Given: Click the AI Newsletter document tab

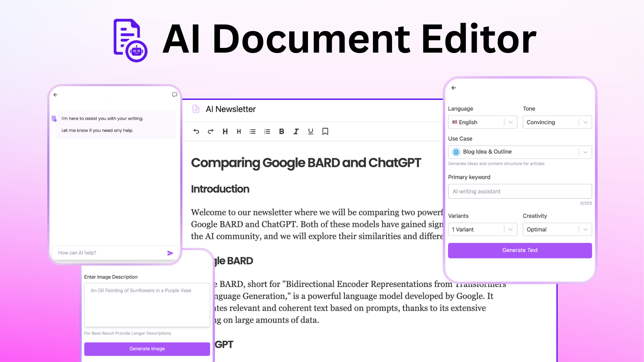Looking at the screenshot, I should click(230, 109).
